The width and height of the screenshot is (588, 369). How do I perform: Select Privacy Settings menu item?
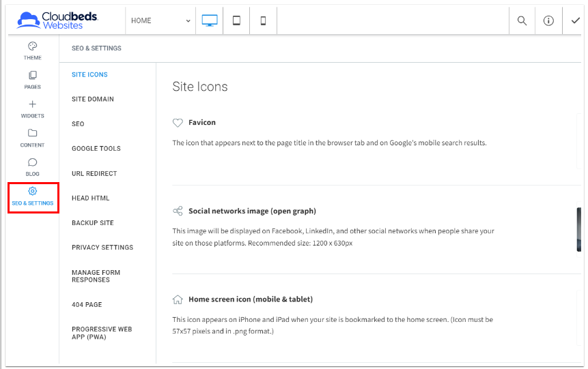point(102,248)
